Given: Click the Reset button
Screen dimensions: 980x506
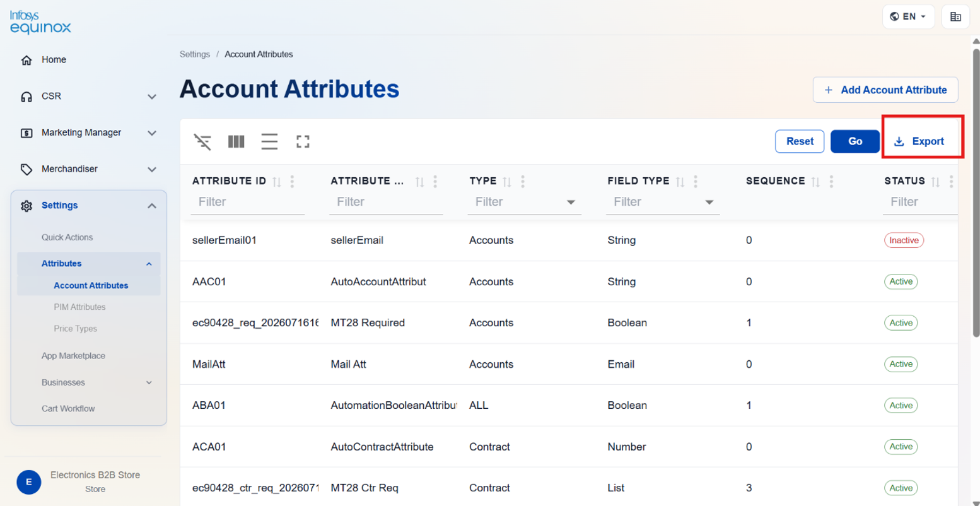Looking at the screenshot, I should (799, 141).
